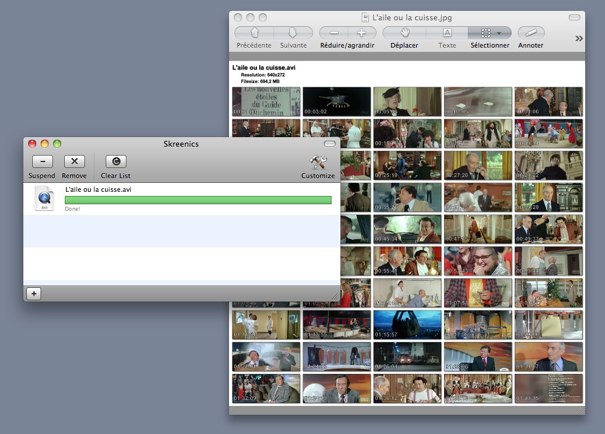Viewport: 605px width, 434px height.
Task: Click the Clear List button
Action: [x=116, y=161]
